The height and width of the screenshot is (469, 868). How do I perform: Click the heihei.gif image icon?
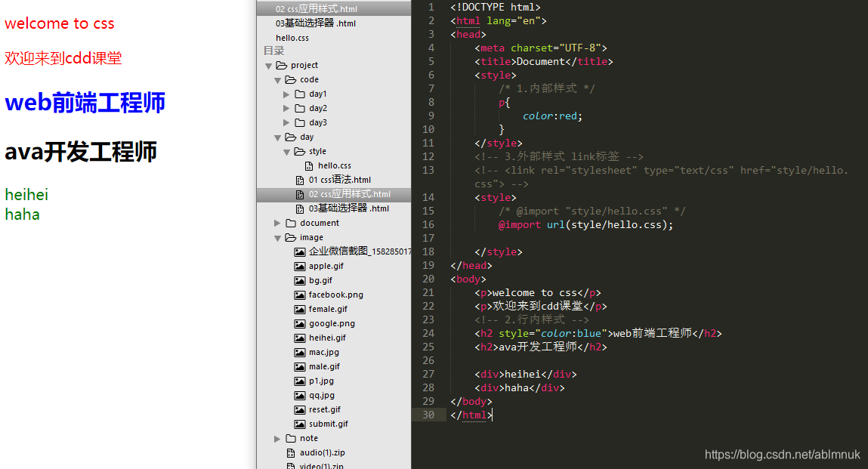click(299, 338)
